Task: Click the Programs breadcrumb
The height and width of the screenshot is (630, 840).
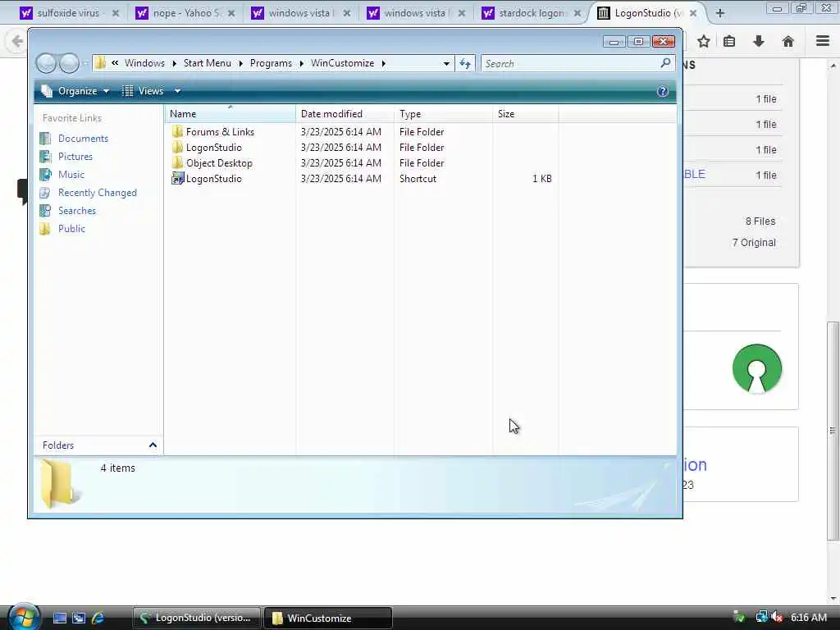Action: click(x=271, y=63)
